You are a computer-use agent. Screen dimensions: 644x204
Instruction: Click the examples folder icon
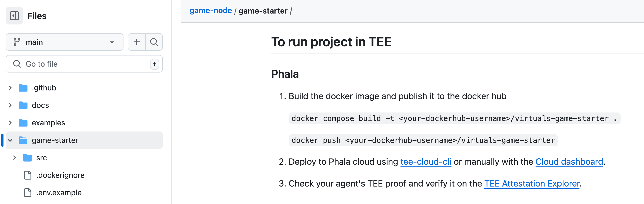coord(23,123)
